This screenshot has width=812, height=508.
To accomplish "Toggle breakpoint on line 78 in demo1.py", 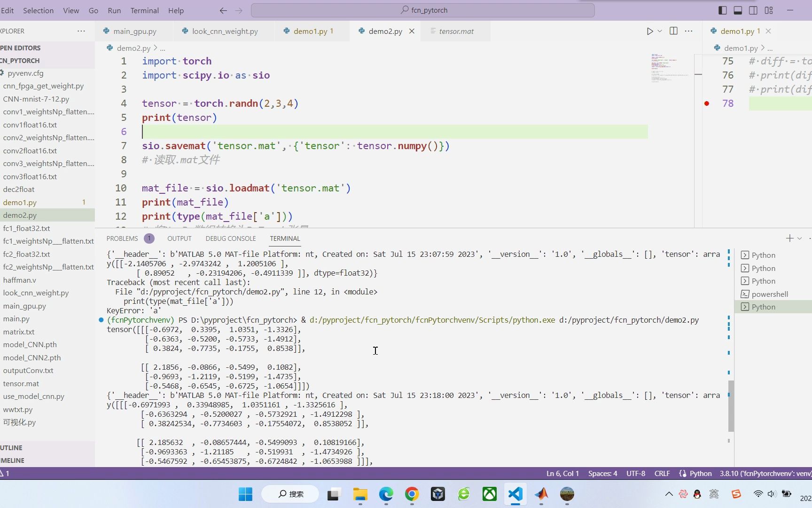I will (x=707, y=103).
